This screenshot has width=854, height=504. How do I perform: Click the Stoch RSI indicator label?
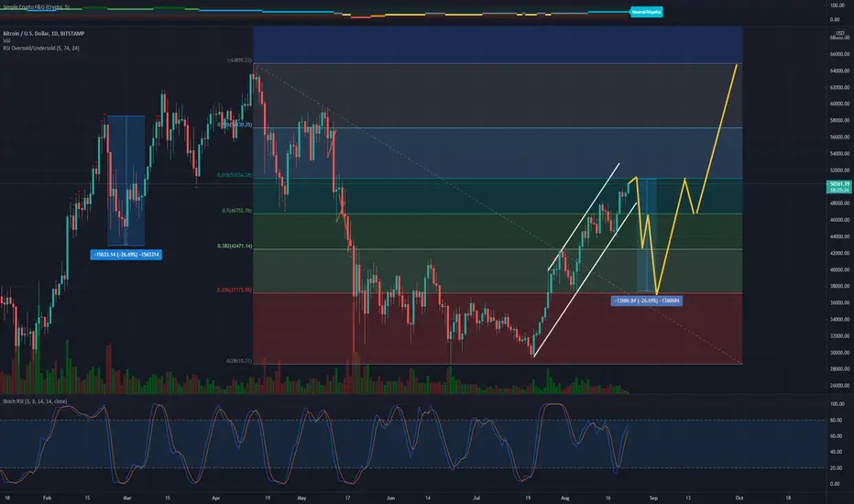click(x=35, y=401)
